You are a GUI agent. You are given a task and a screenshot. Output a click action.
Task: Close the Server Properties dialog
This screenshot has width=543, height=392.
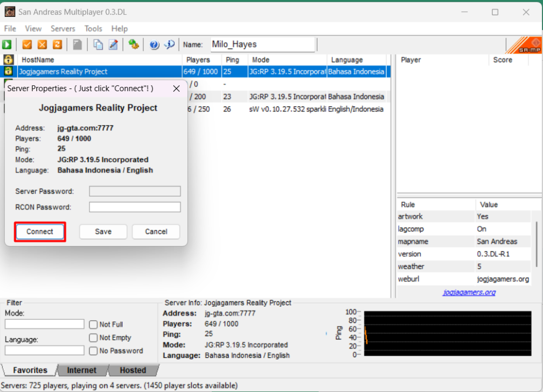176,88
